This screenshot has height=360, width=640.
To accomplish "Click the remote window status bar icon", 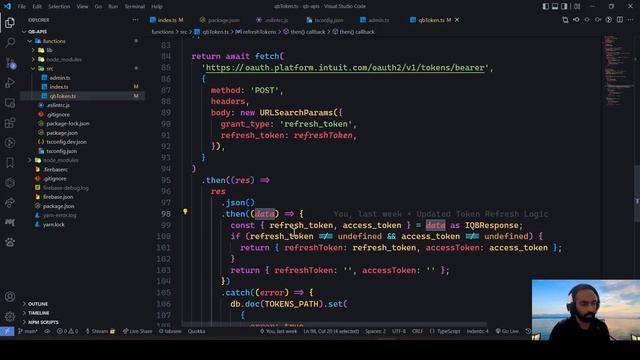I will (7, 331).
